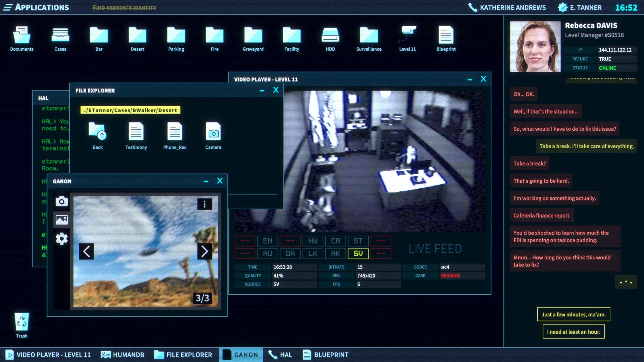The height and width of the screenshot is (362, 644).
Task: Open the Documents desktop icon
Action: pos(22,39)
